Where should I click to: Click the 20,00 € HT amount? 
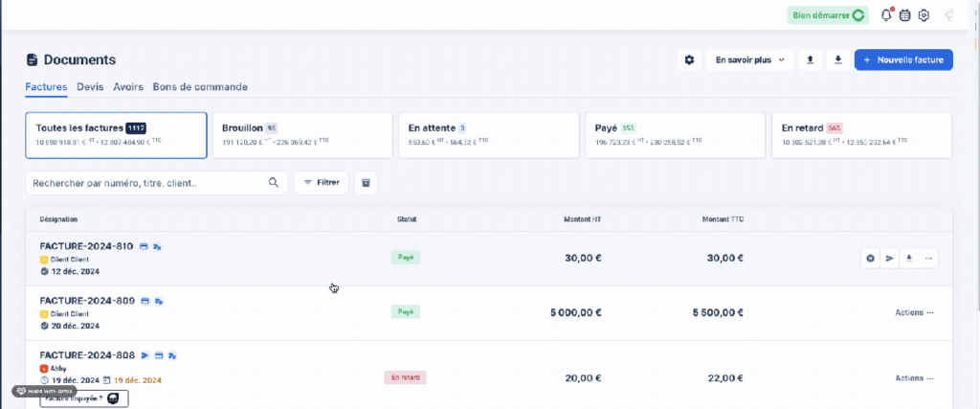pos(583,378)
